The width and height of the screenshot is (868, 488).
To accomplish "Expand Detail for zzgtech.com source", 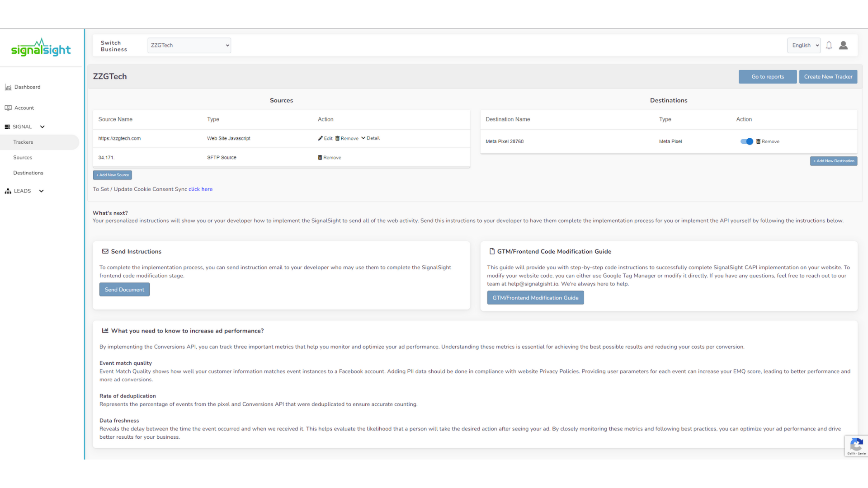I will coord(370,138).
